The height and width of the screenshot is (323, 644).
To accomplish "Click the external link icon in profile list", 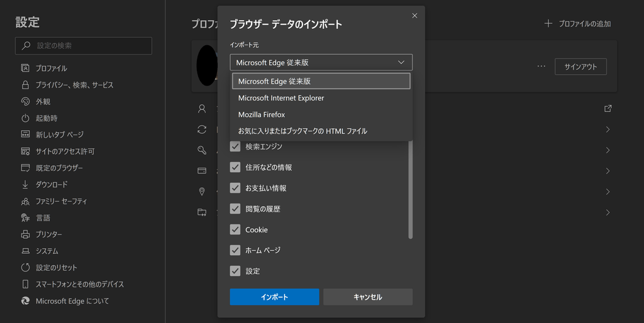I will [608, 108].
